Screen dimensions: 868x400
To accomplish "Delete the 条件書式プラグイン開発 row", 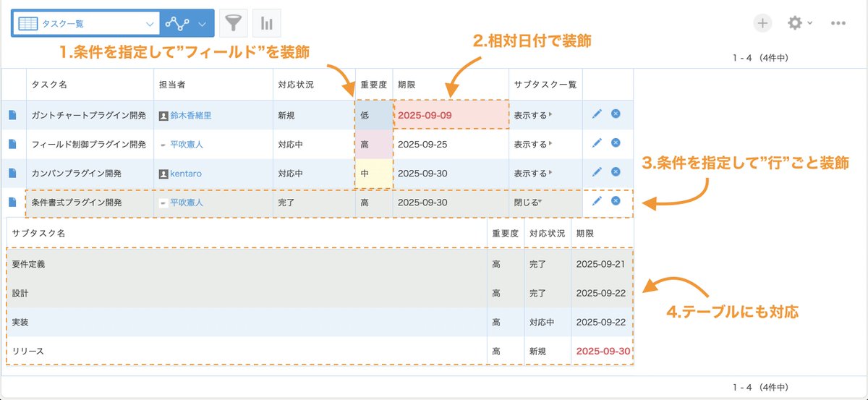I will 616,201.
